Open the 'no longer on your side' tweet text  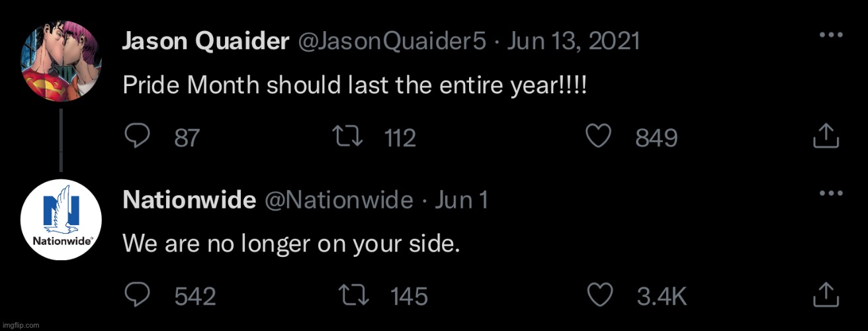291,244
